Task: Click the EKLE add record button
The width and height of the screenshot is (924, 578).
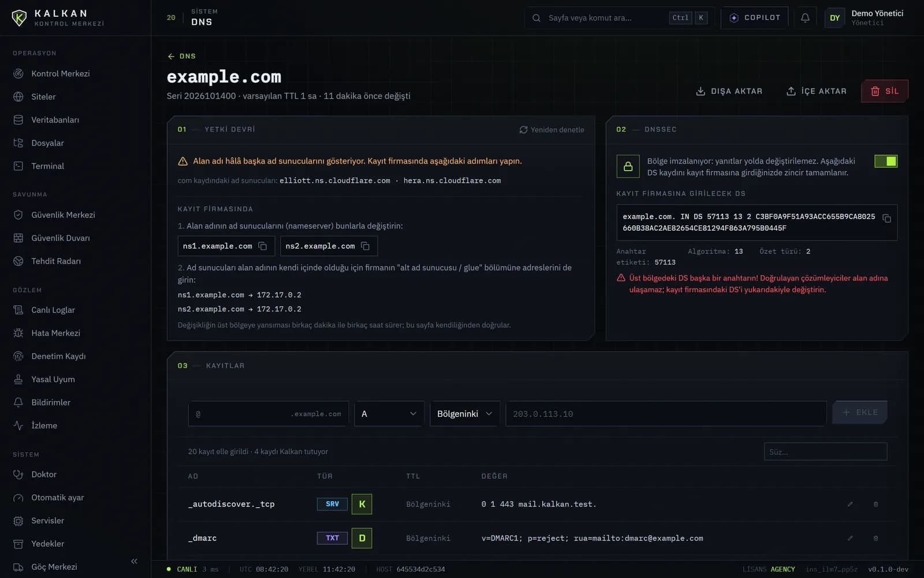Action: coord(859,413)
